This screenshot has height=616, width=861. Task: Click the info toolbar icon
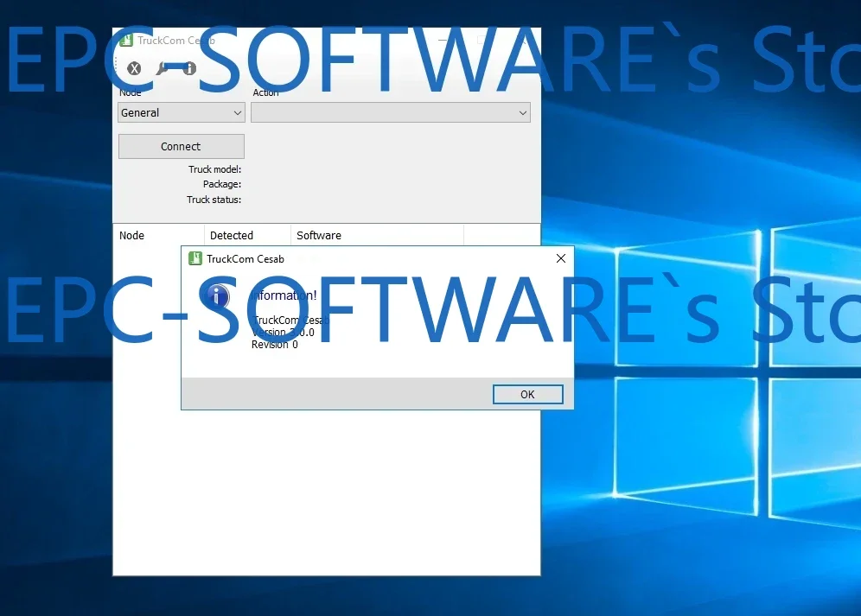[x=188, y=68]
